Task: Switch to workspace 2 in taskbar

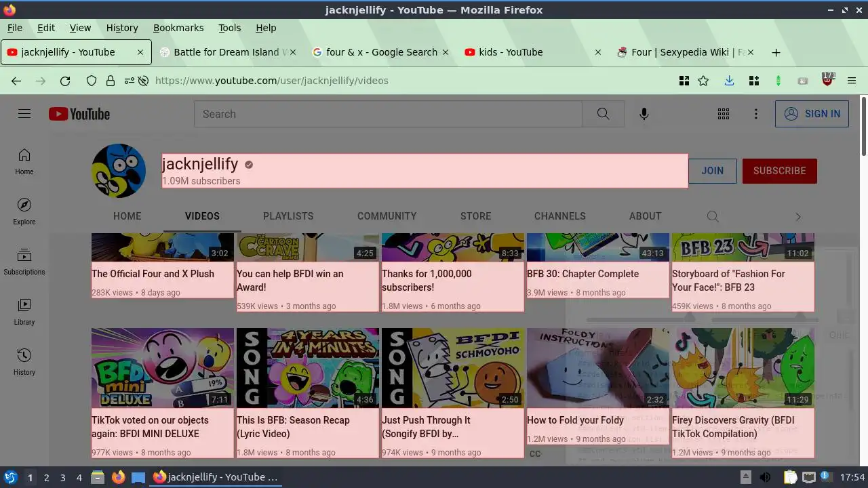Action: tap(46, 478)
